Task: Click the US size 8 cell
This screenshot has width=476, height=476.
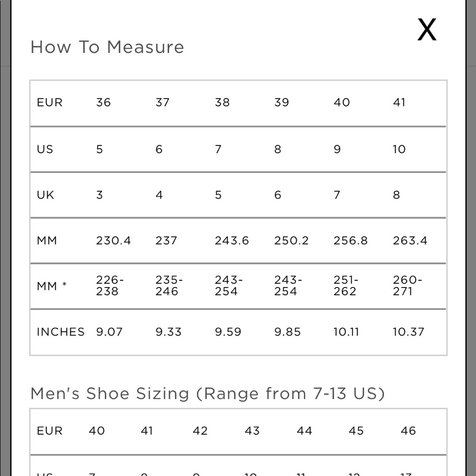Action: pyautogui.click(x=278, y=149)
